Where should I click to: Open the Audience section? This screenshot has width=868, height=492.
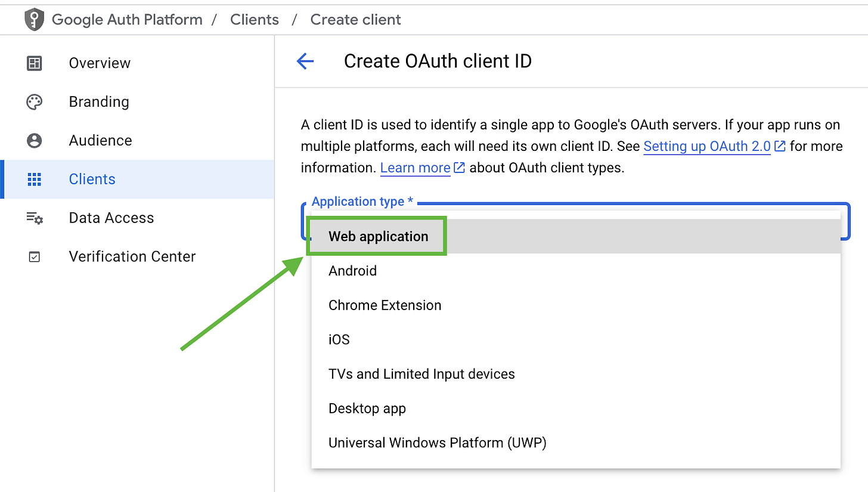click(x=137, y=141)
